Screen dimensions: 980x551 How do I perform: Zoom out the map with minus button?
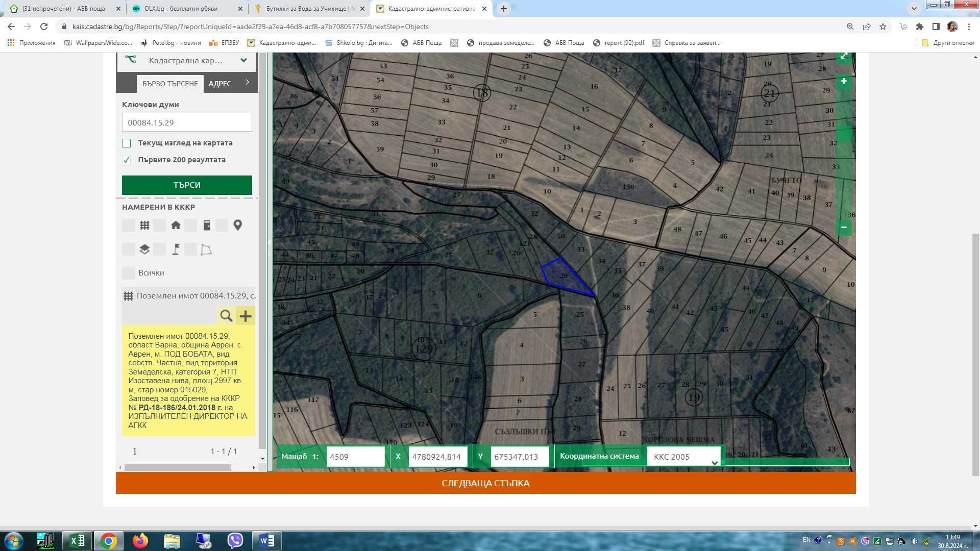click(844, 228)
